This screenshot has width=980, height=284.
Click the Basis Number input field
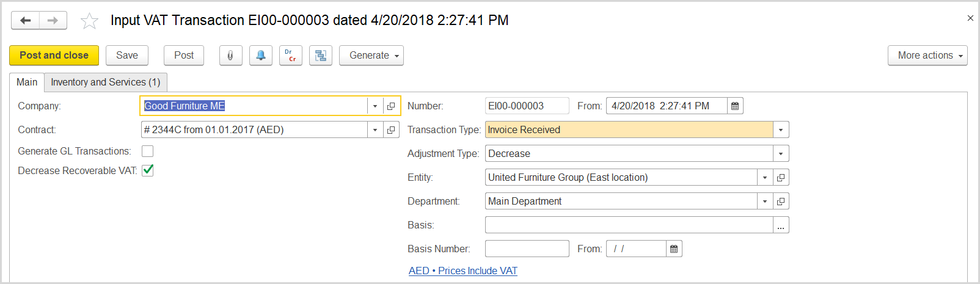pos(527,249)
